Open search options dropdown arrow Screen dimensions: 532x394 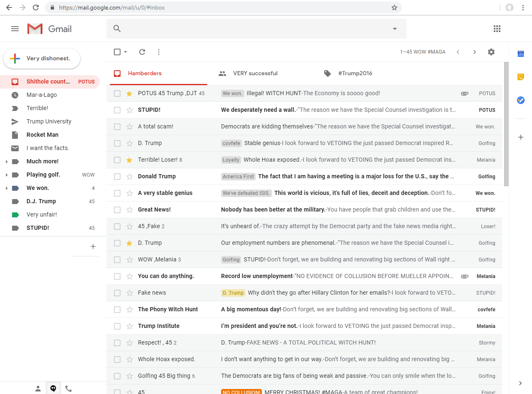(395, 29)
